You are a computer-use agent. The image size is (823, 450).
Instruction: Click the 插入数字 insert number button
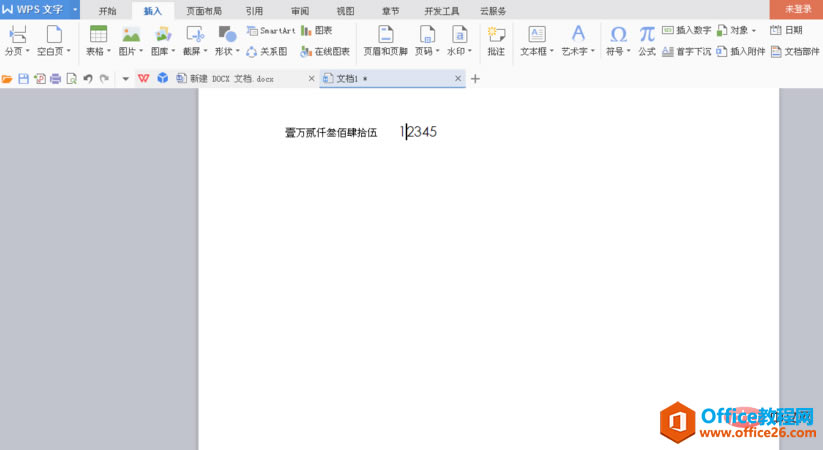coord(687,30)
